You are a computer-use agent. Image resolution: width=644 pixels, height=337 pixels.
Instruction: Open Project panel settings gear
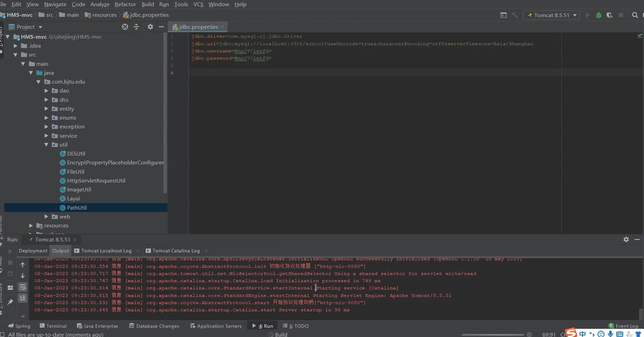coord(150,27)
